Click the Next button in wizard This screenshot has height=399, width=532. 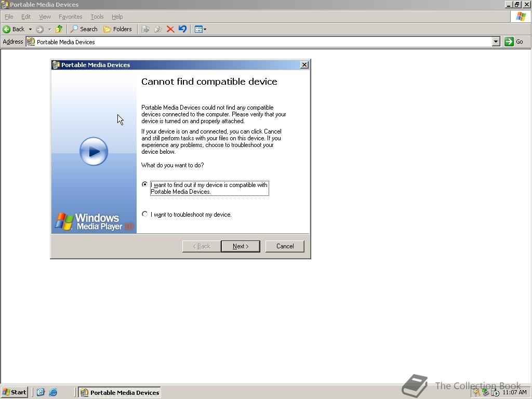(241, 246)
